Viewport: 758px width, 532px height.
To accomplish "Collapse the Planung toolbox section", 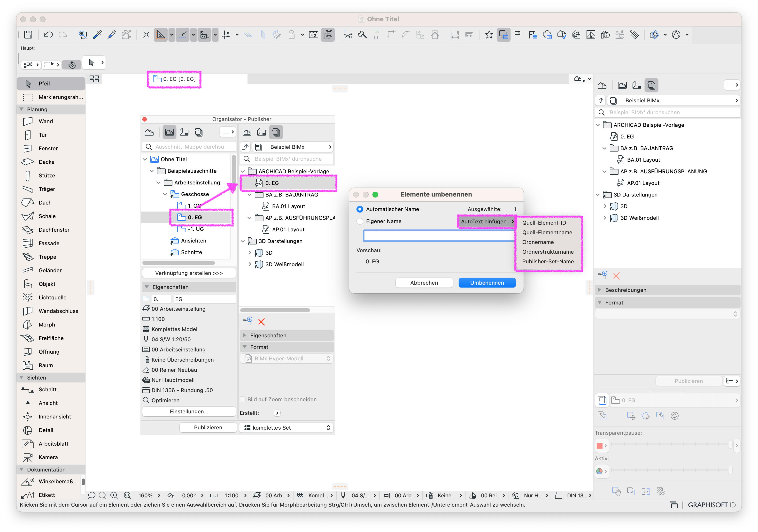I will point(22,109).
